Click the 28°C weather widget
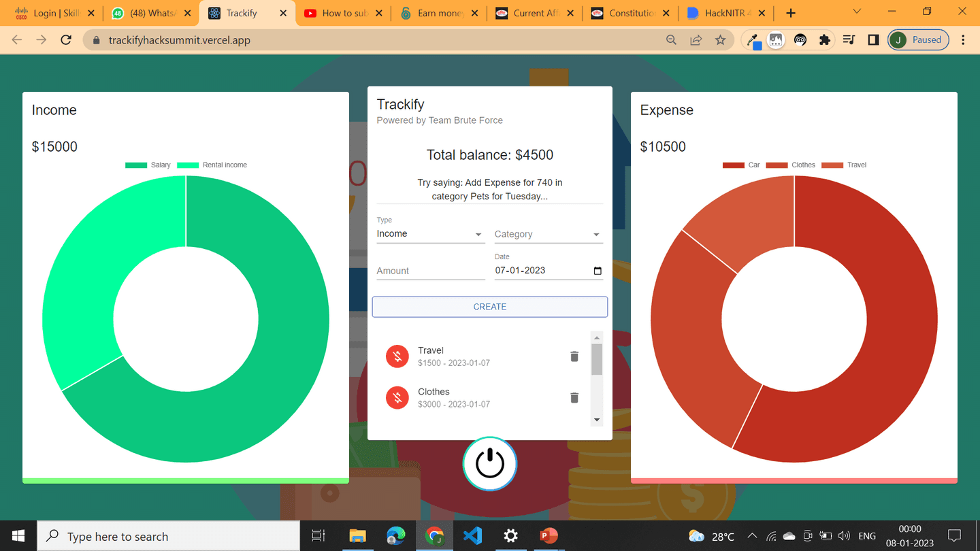This screenshot has height=551, width=980. (711, 536)
